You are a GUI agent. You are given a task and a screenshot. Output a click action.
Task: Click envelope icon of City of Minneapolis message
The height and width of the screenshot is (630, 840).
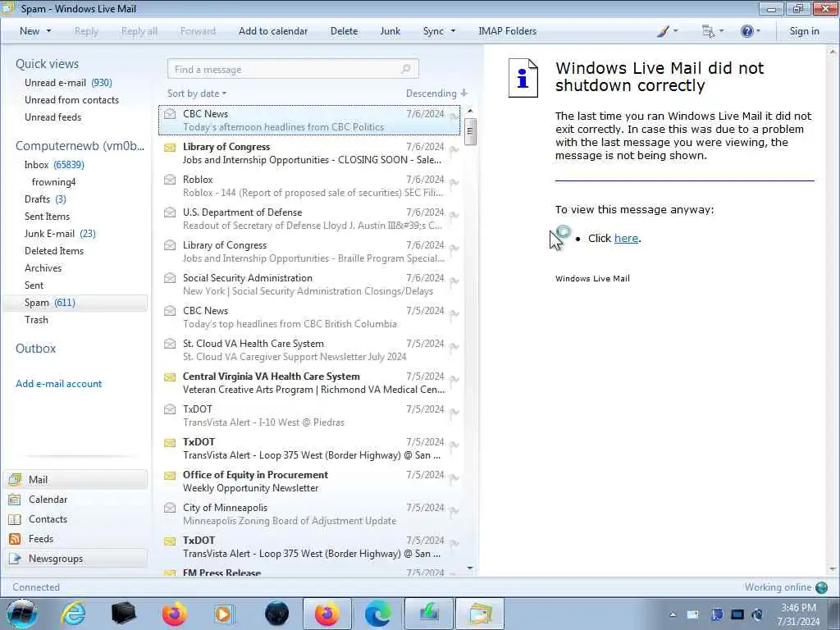click(x=170, y=507)
